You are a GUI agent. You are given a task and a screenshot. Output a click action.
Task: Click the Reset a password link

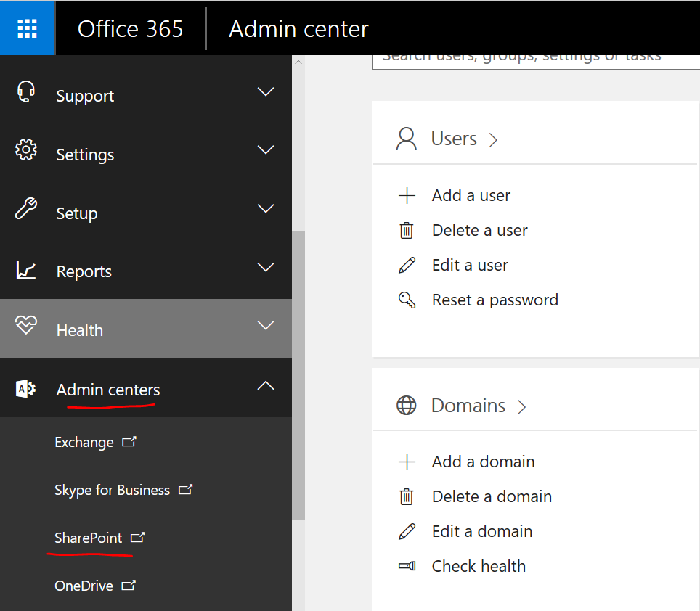click(x=495, y=300)
